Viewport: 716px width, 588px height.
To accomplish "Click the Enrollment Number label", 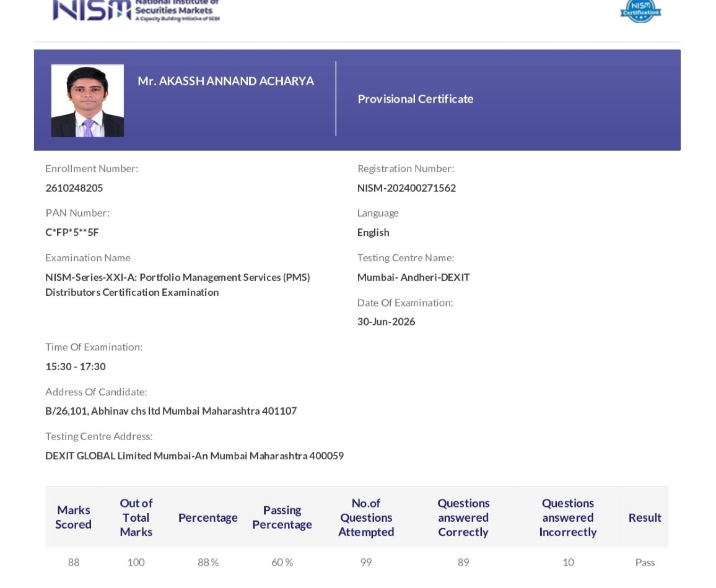I will 91,168.
